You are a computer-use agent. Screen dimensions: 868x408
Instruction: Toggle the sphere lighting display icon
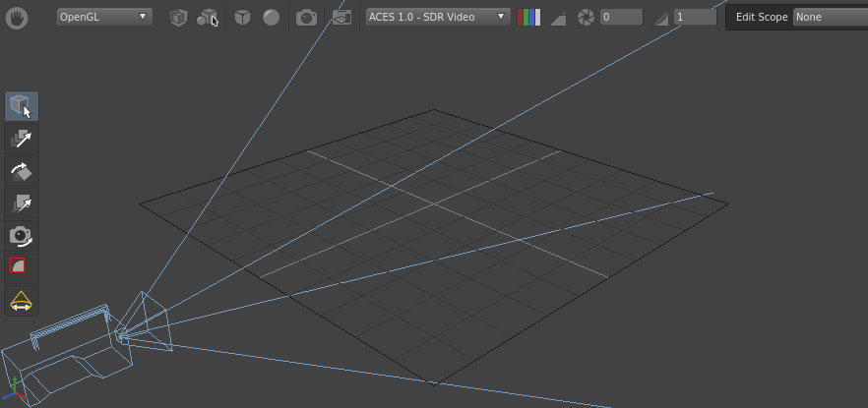270,17
